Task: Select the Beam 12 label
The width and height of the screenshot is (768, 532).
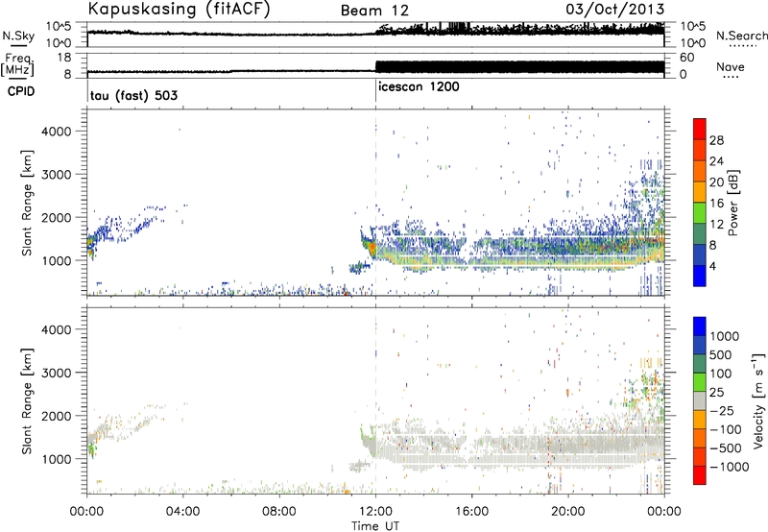Action: pos(374,11)
